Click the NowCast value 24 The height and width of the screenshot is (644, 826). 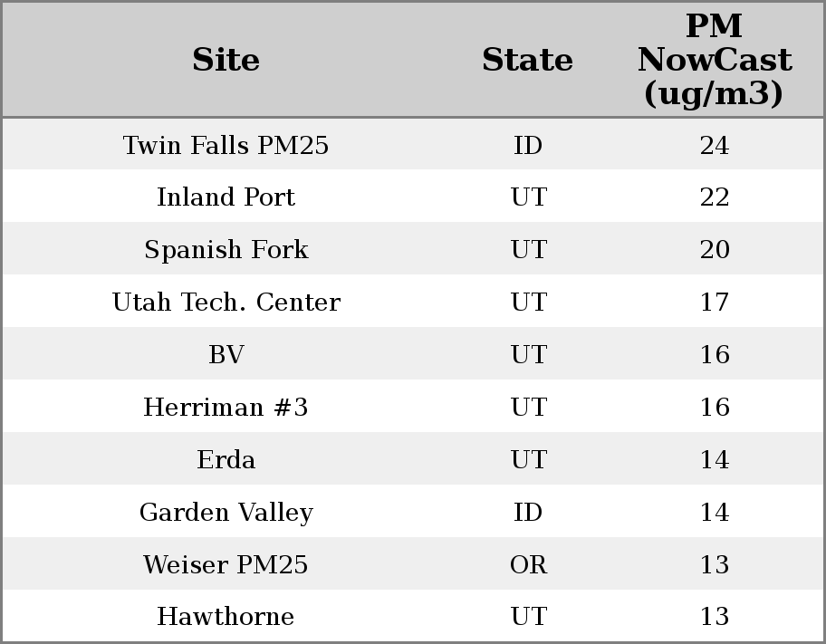pos(714,146)
